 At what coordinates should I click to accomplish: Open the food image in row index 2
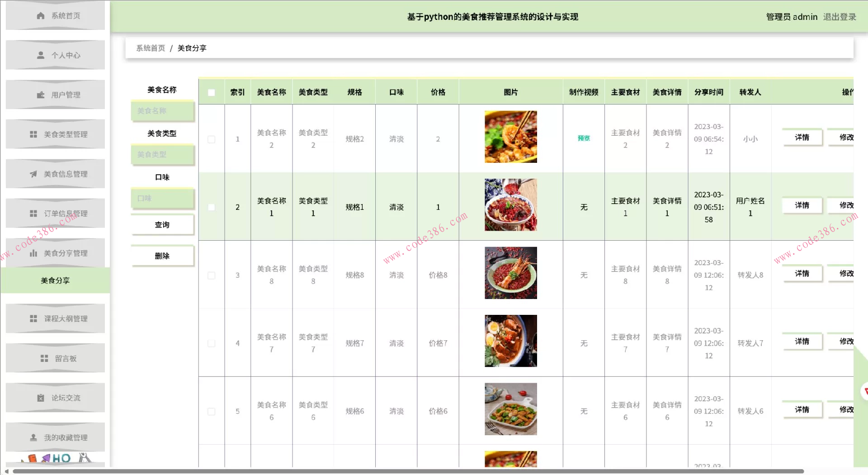pos(511,205)
